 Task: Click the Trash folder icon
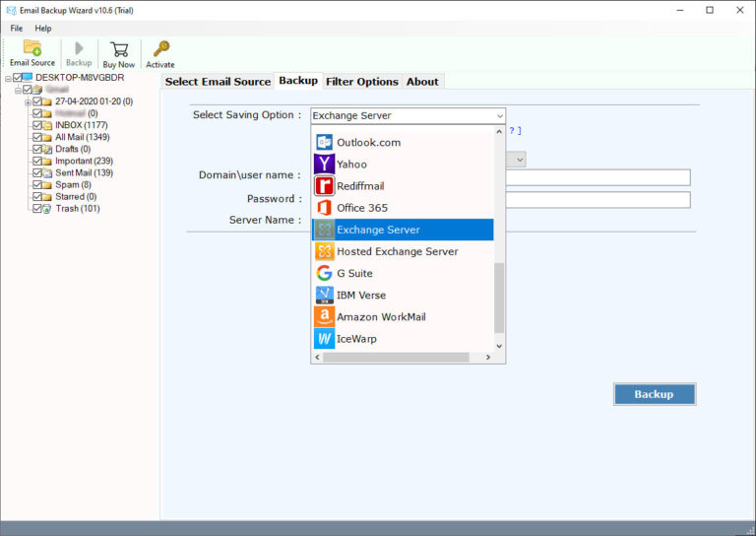(x=47, y=209)
